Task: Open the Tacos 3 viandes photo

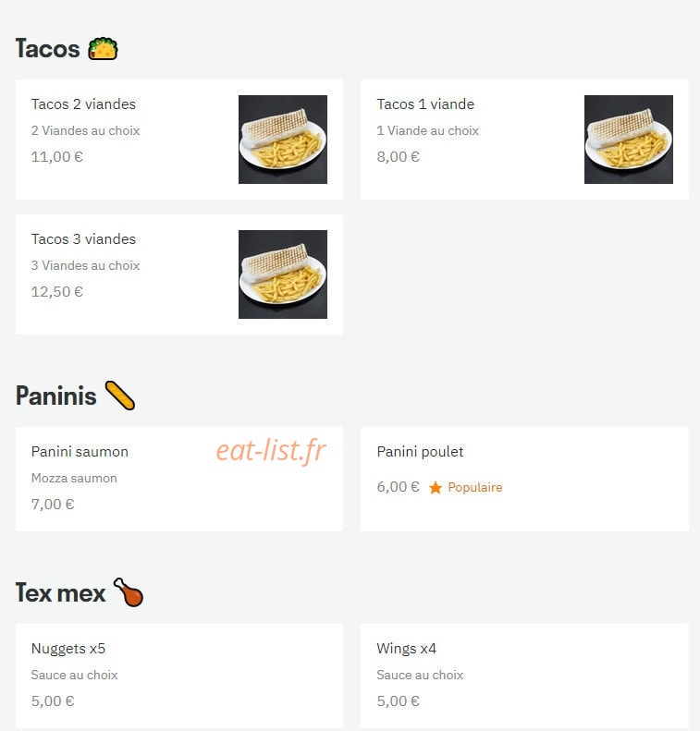Action: (x=283, y=274)
